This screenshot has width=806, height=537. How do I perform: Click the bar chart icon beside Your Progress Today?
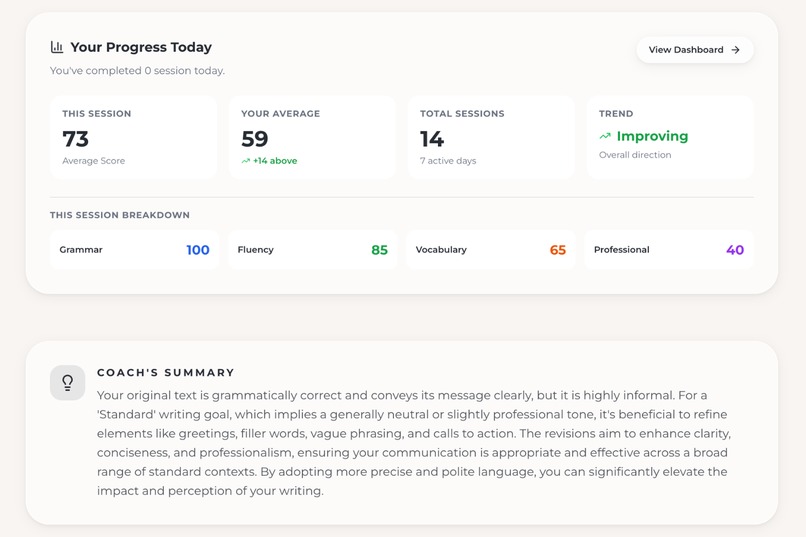pyautogui.click(x=57, y=47)
